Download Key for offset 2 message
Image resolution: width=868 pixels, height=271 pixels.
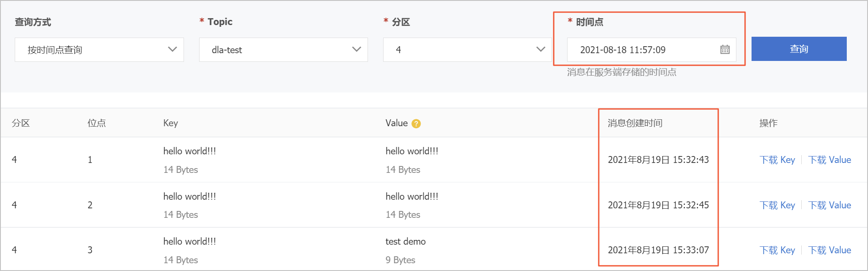pyautogui.click(x=777, y=205)
